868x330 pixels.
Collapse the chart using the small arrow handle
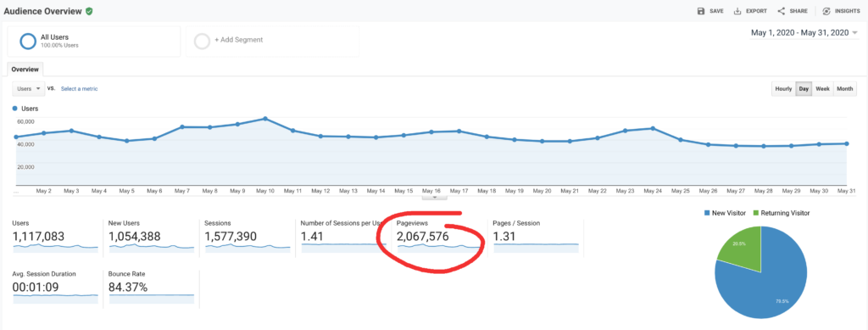[x=435, y=196]
